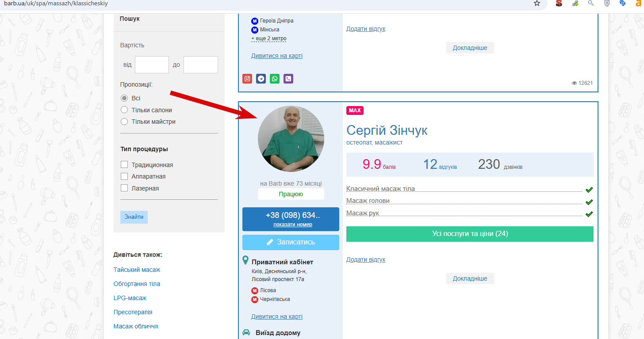Select the Всі radio option
Image resolution: width=644 pixels, height=339 pixels.
tap(124, 98)
